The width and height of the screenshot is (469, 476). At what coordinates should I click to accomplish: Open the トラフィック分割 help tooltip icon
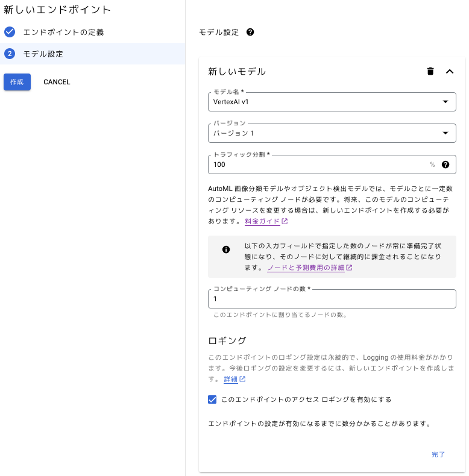(445, 164)
